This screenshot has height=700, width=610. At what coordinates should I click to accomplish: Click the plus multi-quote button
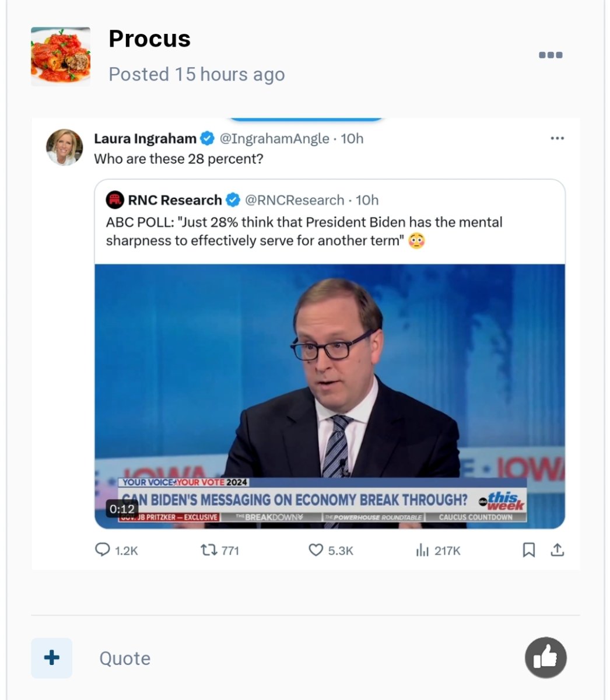[x=52, y=658]
